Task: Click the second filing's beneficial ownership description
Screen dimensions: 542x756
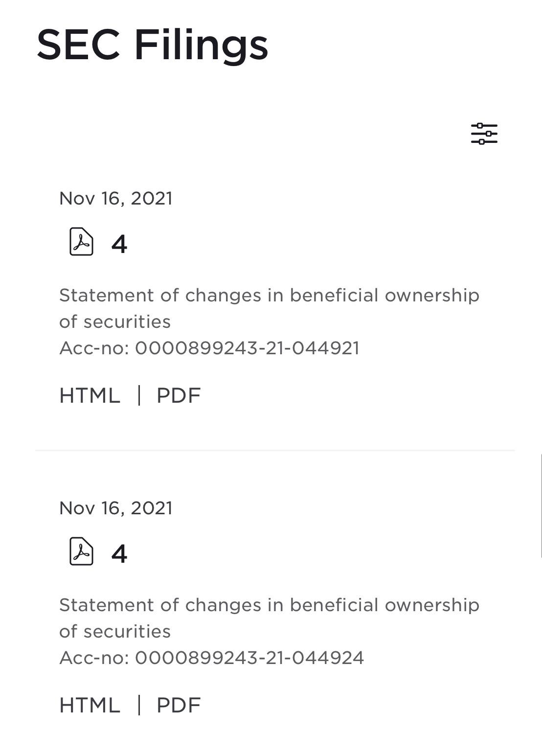Action: point(269,618)
